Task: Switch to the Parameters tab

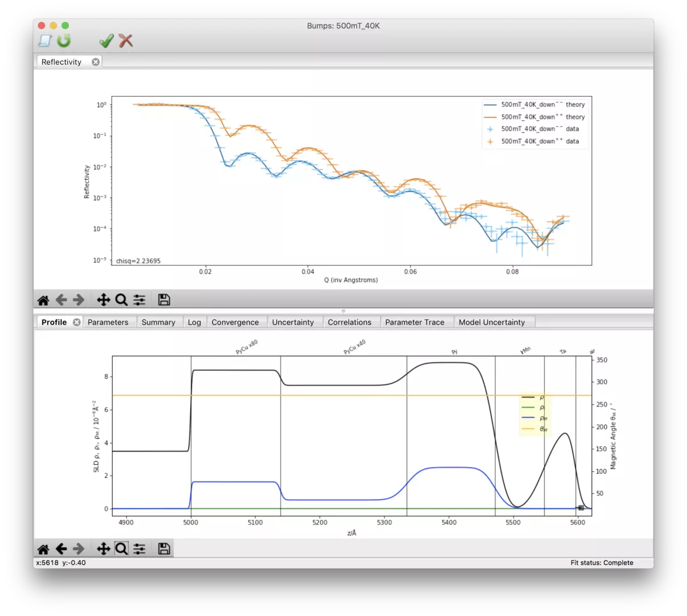Action: tap(108, 322)
